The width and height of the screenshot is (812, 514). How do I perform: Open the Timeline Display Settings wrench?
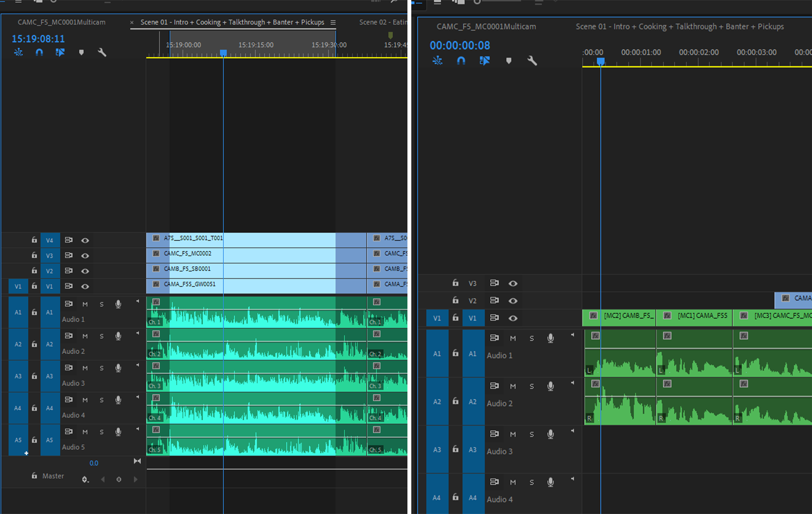[102, 52]
